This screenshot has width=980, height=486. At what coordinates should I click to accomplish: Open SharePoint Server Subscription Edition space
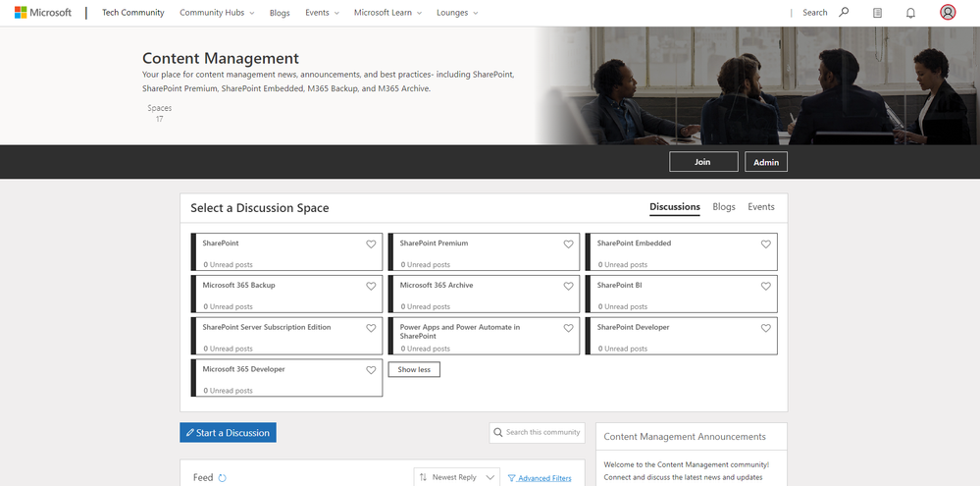286,335
